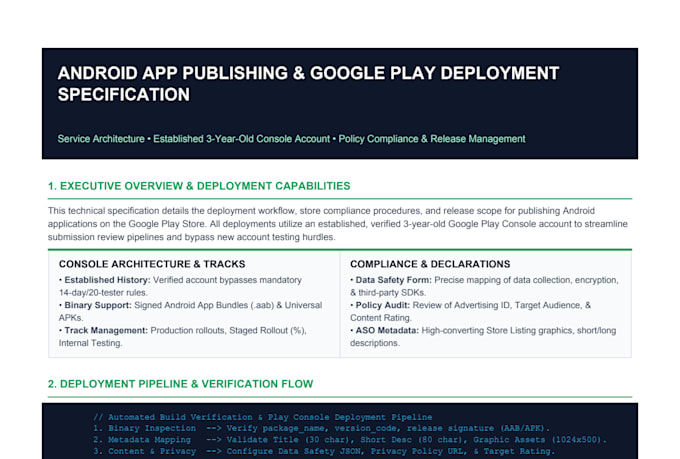680x459 pixels.
Task: Click the 'Established History:' bullet label
Action: [107, 280]
